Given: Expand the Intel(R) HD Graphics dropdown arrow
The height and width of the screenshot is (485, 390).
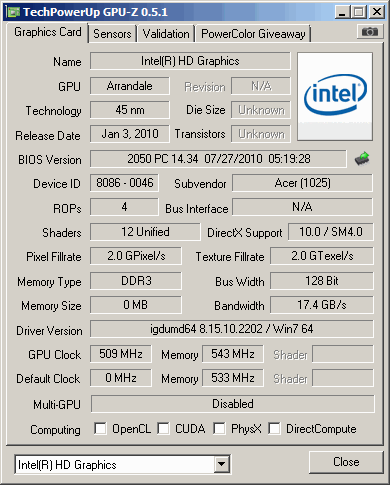Looking at the screenshot, I should (x=221, y=464).
